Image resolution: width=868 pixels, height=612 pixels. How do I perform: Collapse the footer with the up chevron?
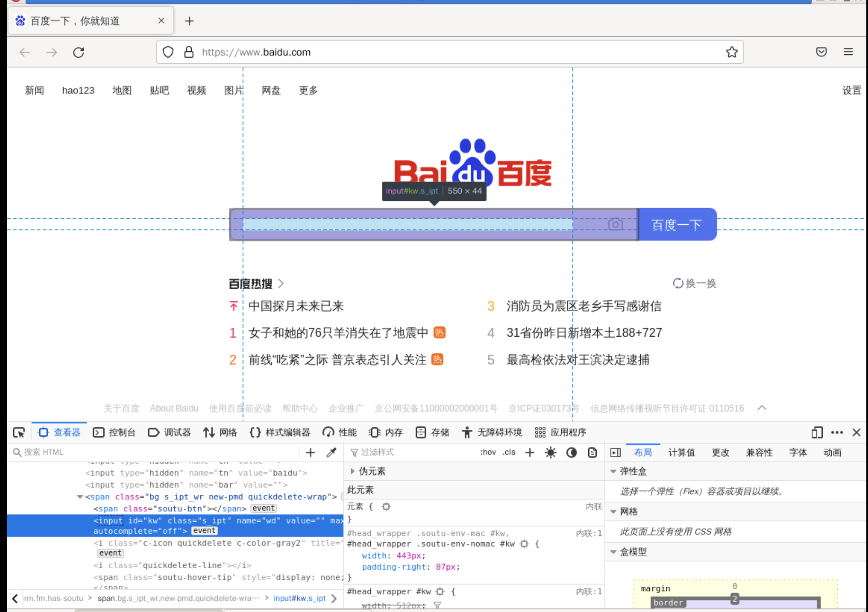(x=762, y=408)
